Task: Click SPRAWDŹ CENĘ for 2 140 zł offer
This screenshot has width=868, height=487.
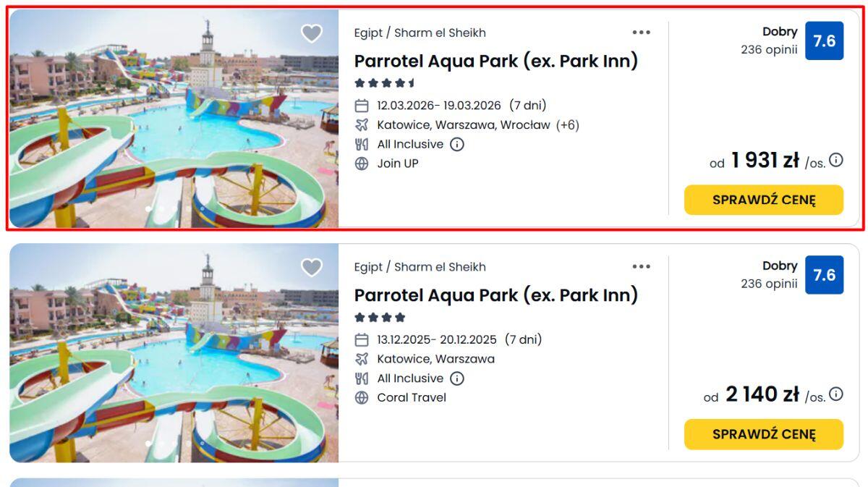Action: [764, 434]
